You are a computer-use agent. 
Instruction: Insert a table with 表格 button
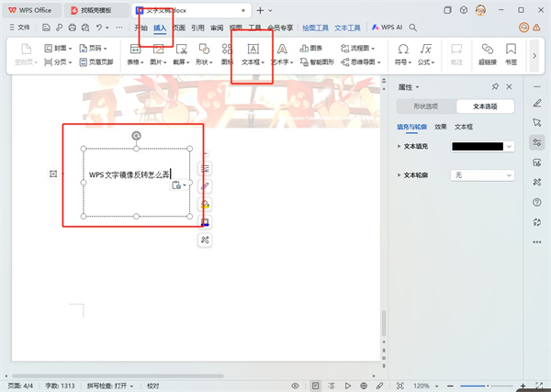pos(135,54)
